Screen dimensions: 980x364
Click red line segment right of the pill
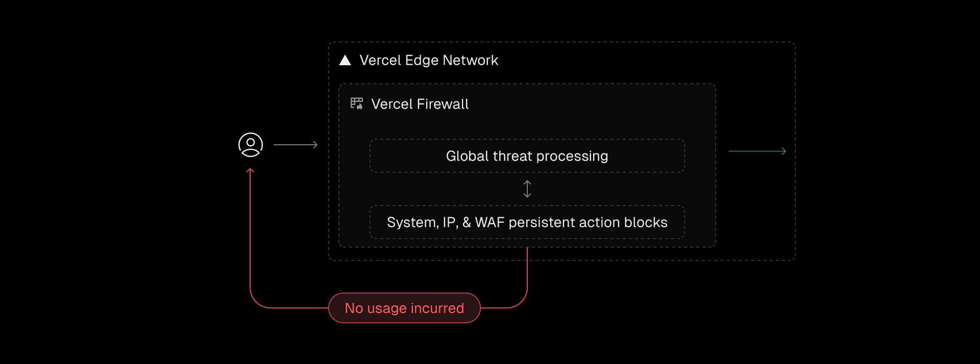click(498, 308)
